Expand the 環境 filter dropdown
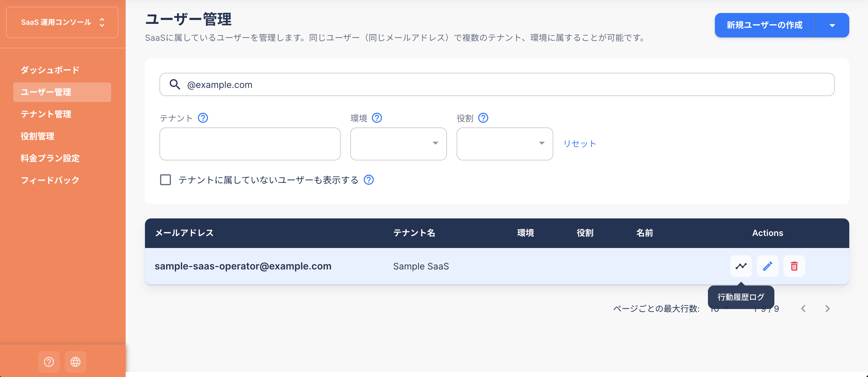The width and height of the screenshot is (868, 377). [x=398, y=143]
